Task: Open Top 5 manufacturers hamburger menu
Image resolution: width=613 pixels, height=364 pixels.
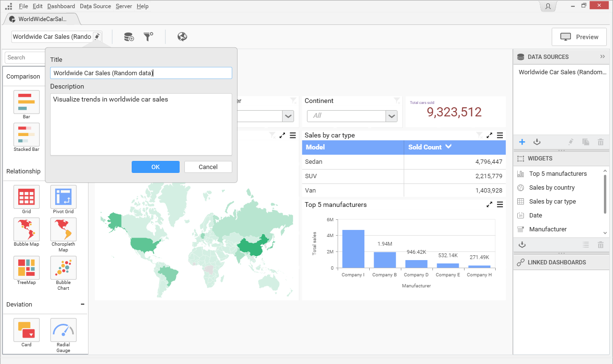Action: [x=500, y=205]
